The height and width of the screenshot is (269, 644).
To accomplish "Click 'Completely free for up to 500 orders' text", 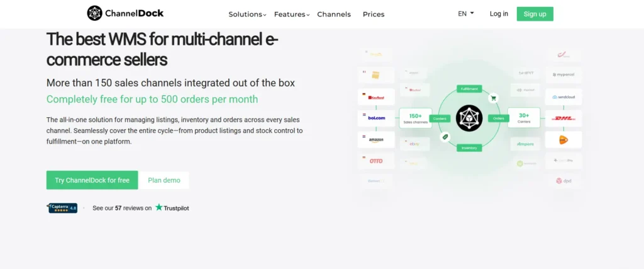I will [152, 99].
